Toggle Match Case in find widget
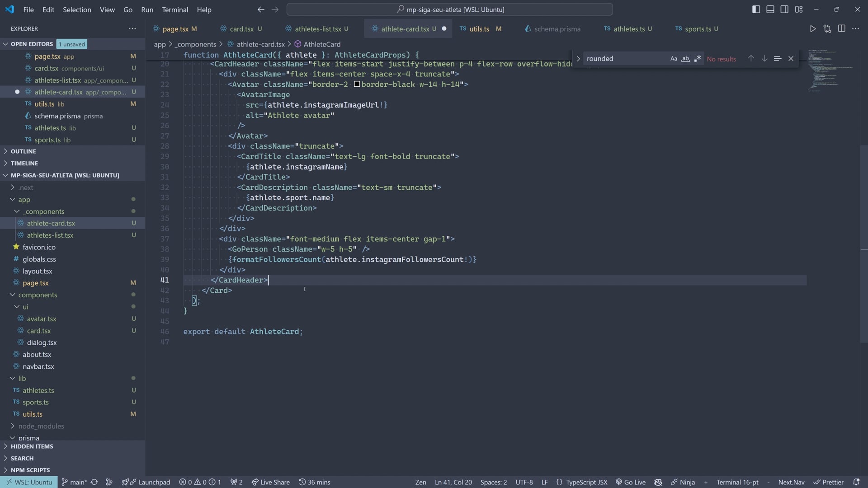Viewport: 868px width, 488px height. pyautogui.click(x=674, y=59)
